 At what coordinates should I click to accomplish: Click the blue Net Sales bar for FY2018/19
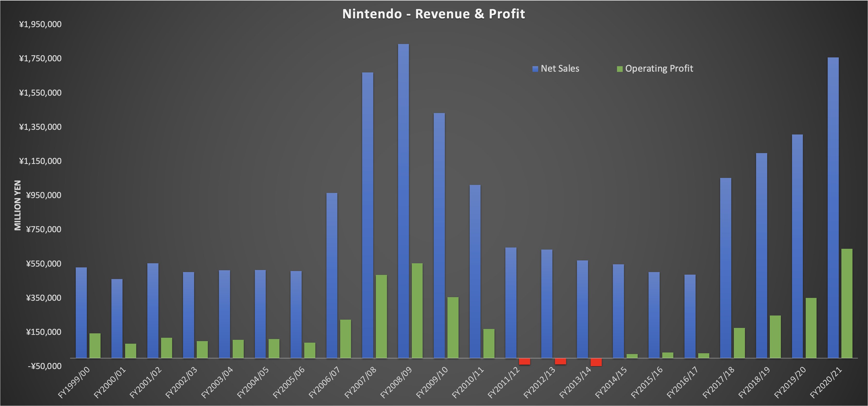(x=762, y=255)
